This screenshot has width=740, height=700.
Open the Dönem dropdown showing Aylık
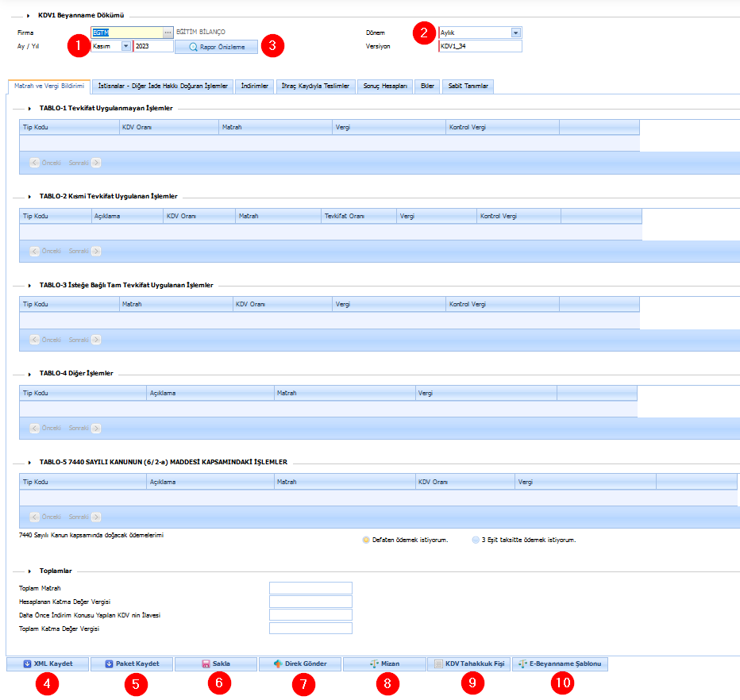pos(516,33)
